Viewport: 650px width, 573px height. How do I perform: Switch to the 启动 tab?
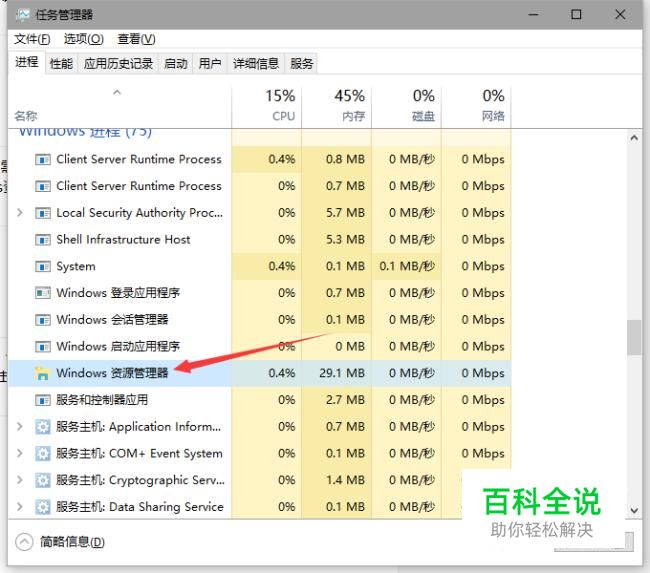(x=176, y=64)
